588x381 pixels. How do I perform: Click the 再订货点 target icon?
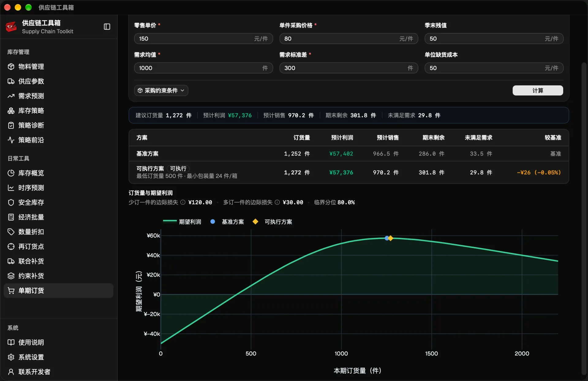click(11, 246)
